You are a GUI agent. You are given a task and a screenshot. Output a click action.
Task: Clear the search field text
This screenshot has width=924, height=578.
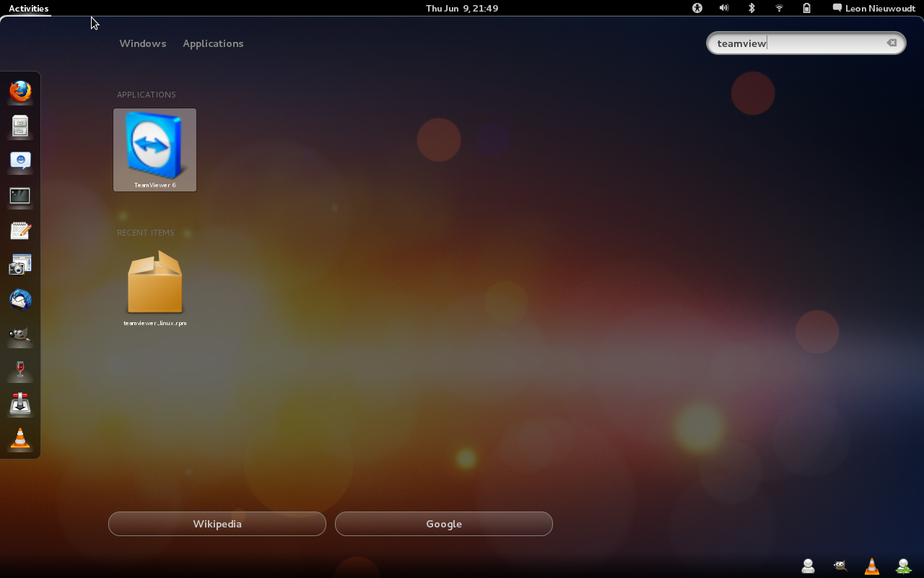pyautogui.click(x=892, y=43)
